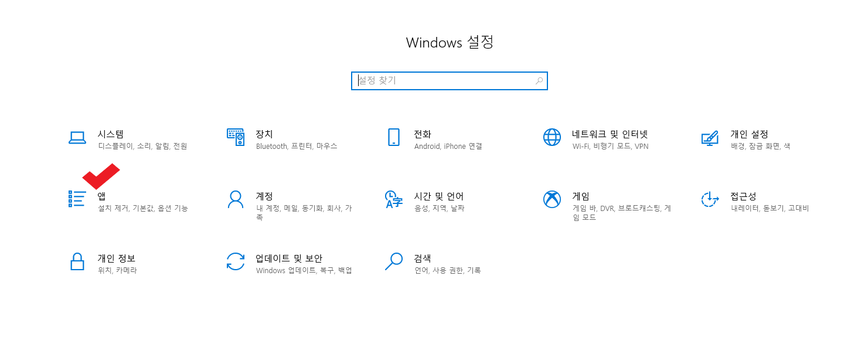Open the 검색 title link
This screenshot has height=364, width=868.
tap(423, 258)
